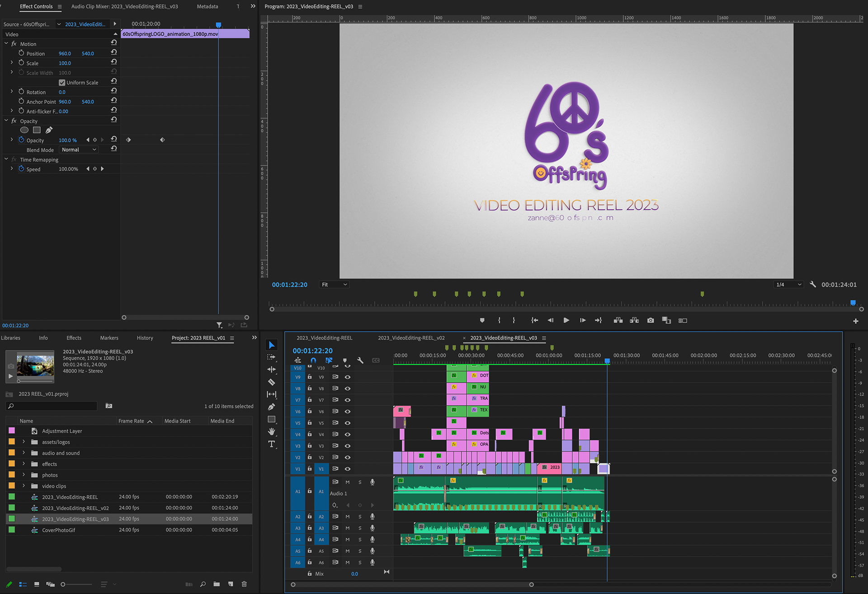Play the sequence in Program monitor
868x594 pixels.
[566, 320]
